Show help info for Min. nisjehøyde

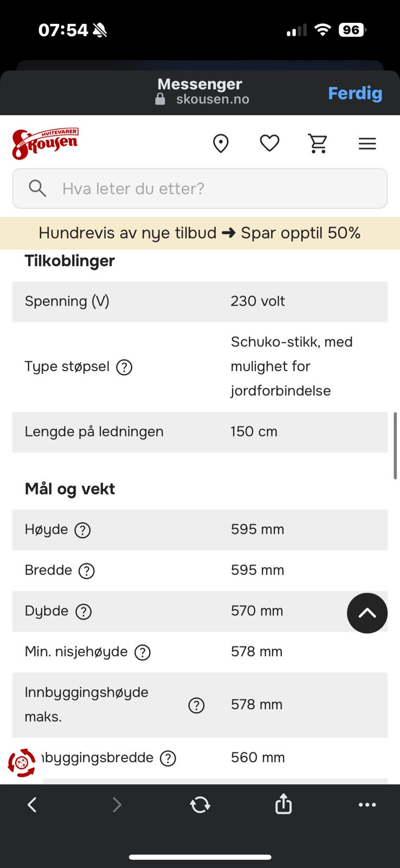[x=143, y=652]
